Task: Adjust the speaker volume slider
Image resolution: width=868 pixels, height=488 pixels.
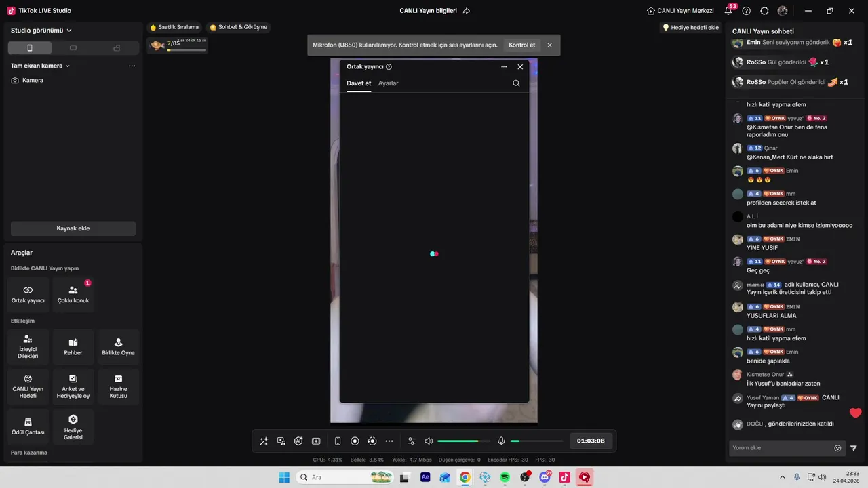Action: [463, 441]
